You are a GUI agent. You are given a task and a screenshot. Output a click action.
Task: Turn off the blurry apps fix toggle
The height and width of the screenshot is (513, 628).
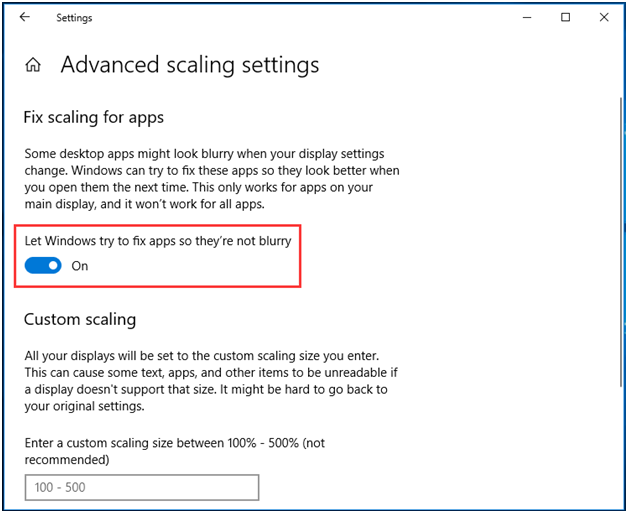tap(43, 266)
